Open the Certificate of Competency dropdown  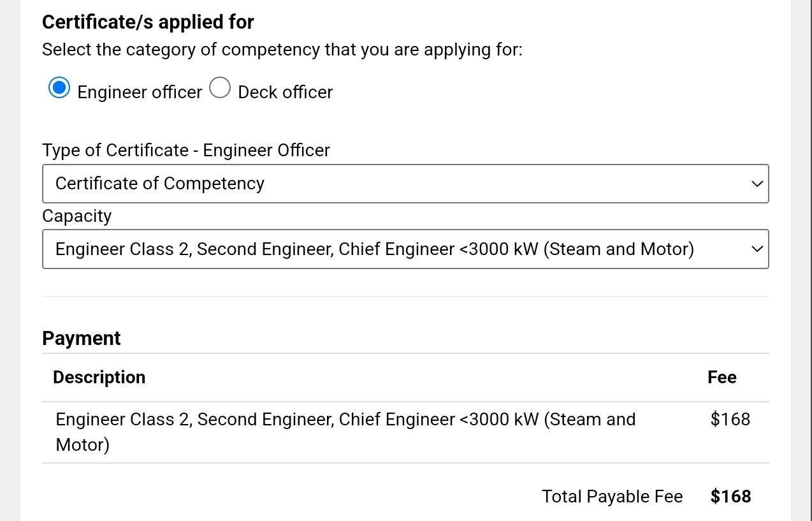coord(395,184)
